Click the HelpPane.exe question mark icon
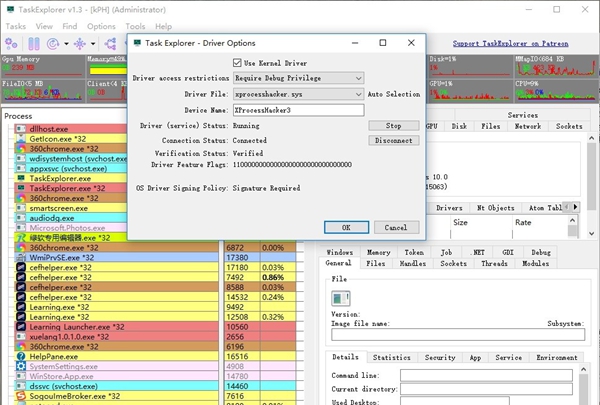600x405 pixels. pos(21,356)
